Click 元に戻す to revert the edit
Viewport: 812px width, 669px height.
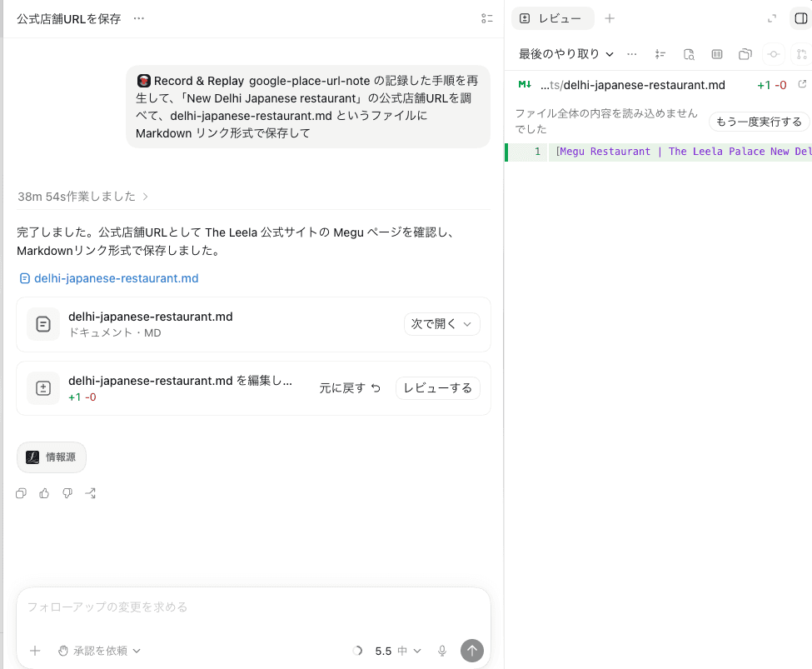(x=350, y=388)
